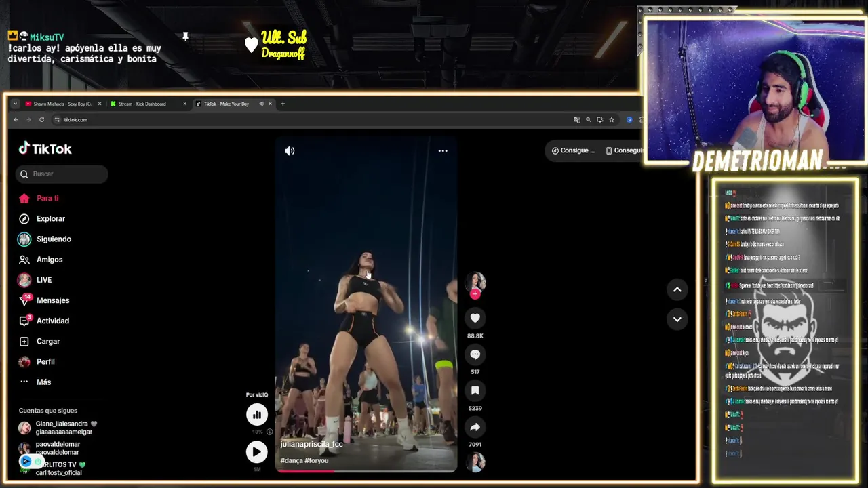Open the Más three-dots menu item

(35, 382)
